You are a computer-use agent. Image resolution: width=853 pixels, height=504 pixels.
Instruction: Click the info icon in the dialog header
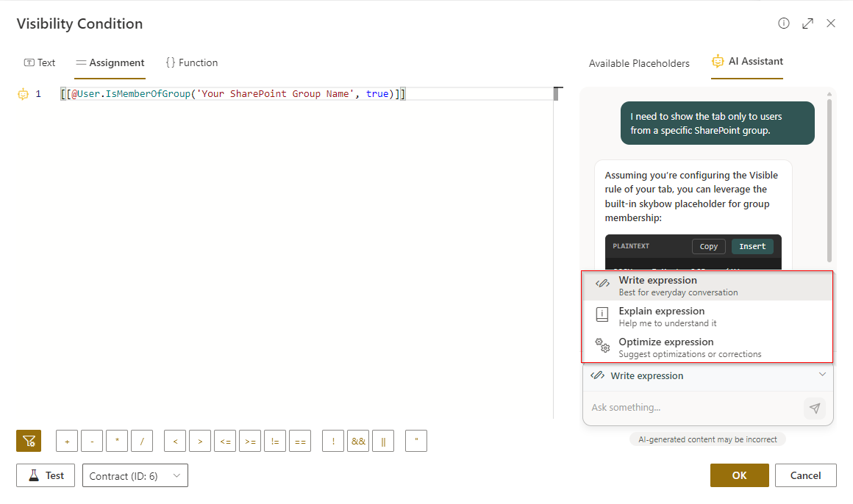pyautogui.click(x=784, y=24)
